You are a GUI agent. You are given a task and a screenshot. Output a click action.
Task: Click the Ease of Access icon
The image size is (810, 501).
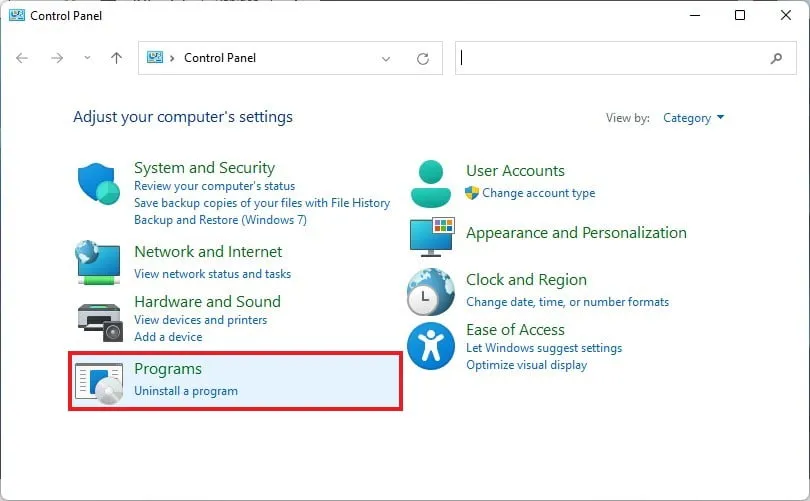[x=431, y=345]
